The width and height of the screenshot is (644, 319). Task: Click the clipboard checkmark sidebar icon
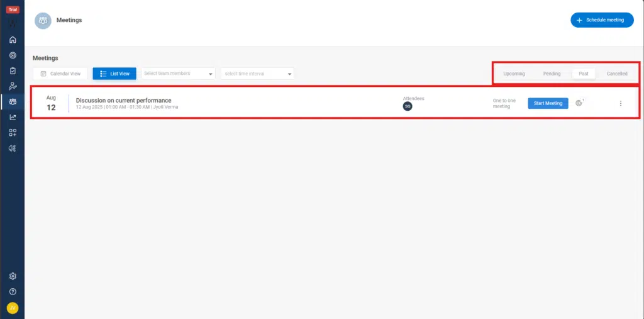coord(13,71)
